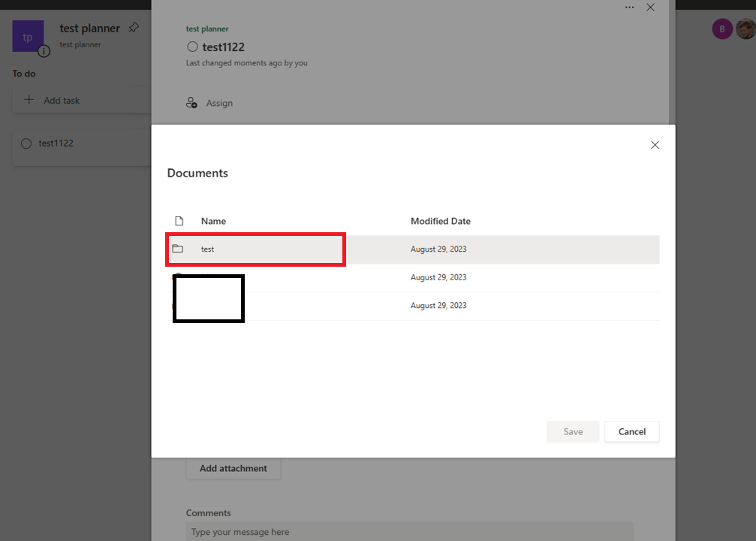Click the plus icon beside Add task
This screenshot has height=541, width=756.
tap(29, 100)
